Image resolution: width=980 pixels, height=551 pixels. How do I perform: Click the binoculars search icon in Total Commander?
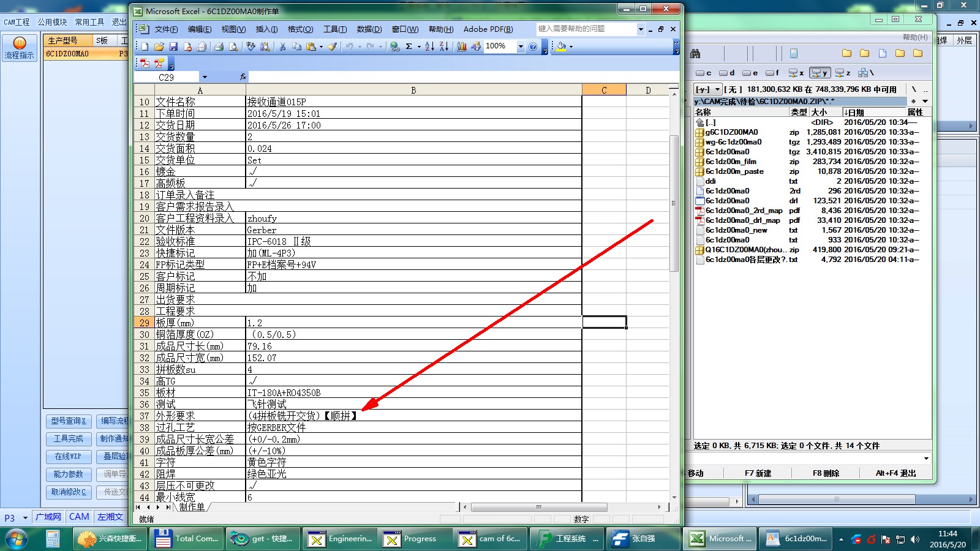click(x=695, y=53)
